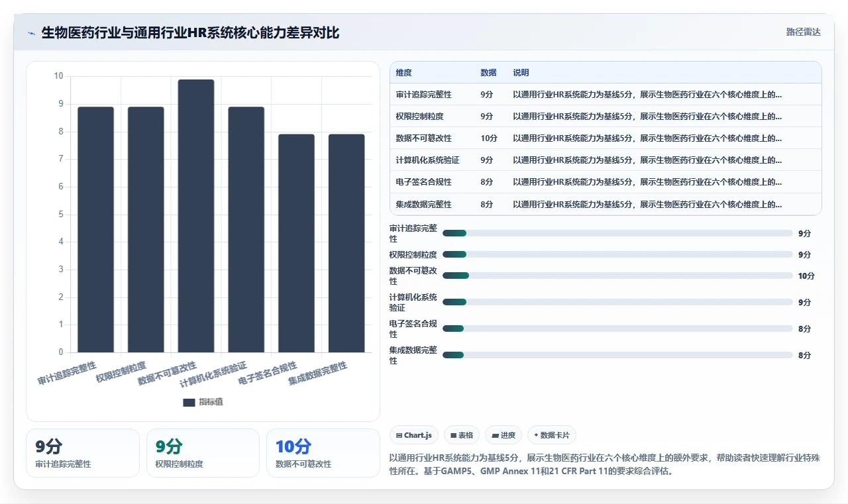Click the 集成数据完整性 table row label

pos(423,204)
